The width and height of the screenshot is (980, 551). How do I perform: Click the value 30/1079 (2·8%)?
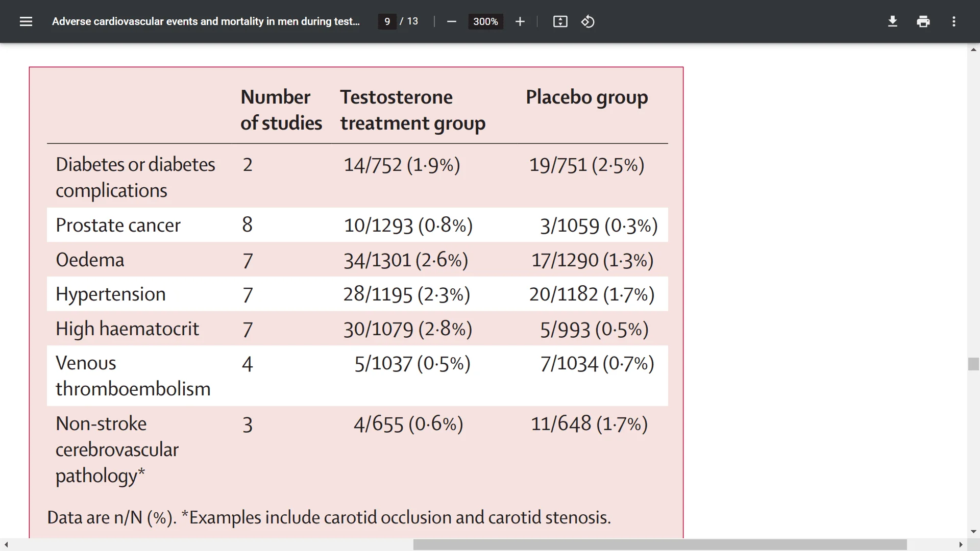tap(408, 329)
